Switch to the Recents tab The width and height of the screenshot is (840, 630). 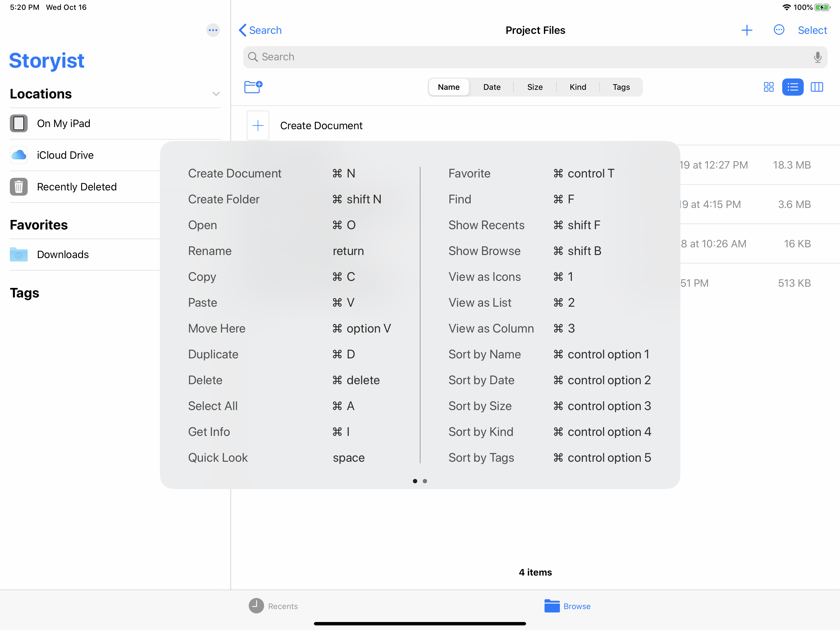point(273,606)
